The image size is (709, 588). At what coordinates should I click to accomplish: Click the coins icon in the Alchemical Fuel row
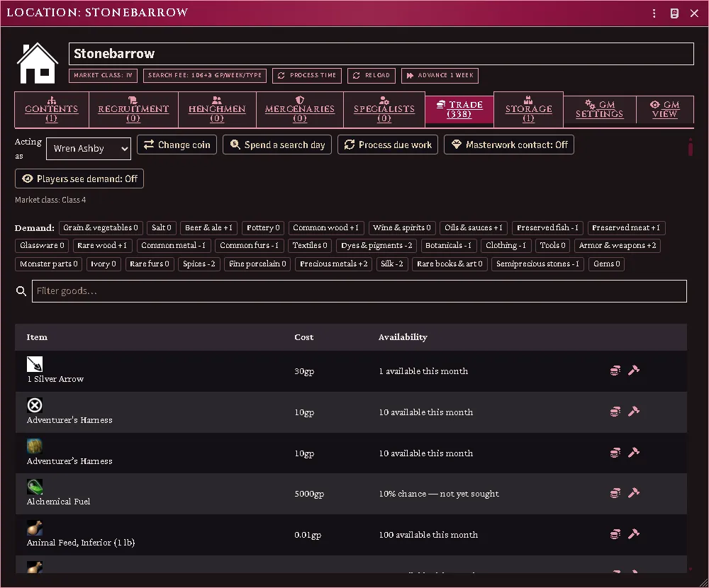[x=615, y=493]
